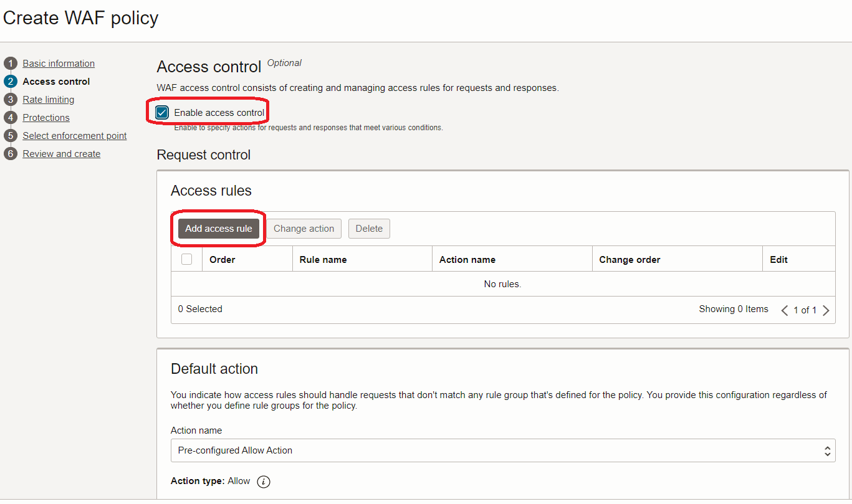Click the step 2 Access control circle icon

pos(11,81)
